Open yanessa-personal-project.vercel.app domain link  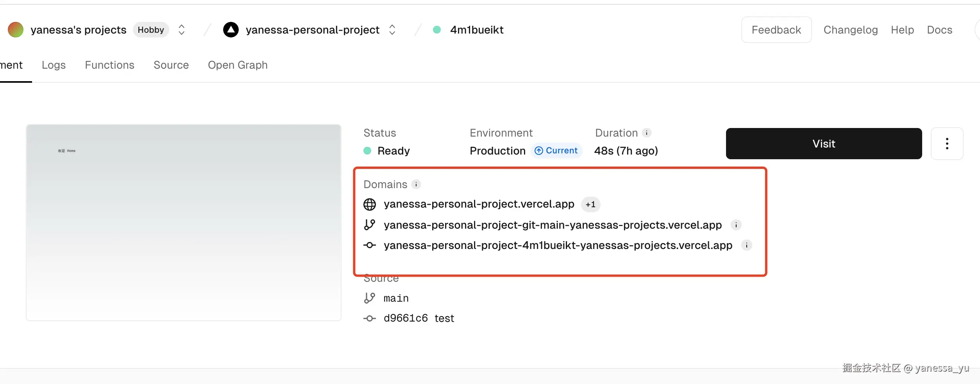[x=479, y=204]
